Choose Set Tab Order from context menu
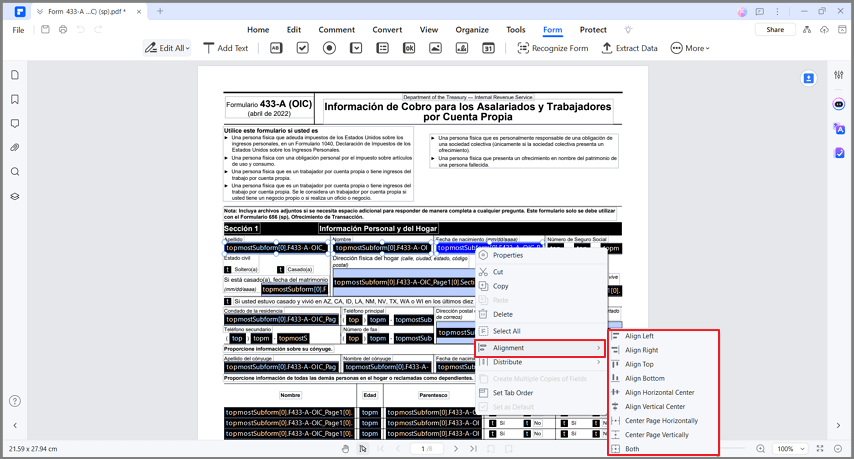The image size is (854, 459). tap(541, 393)
